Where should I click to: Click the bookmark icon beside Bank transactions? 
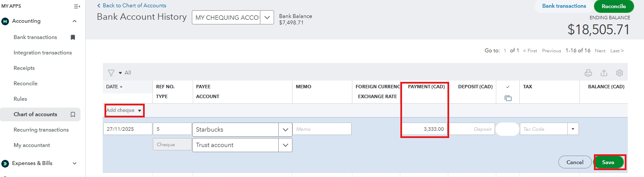(73, 37)
